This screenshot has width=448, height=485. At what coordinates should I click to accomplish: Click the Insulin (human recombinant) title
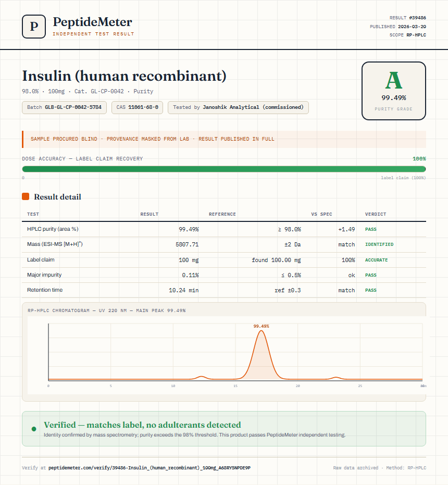[124, 76]
